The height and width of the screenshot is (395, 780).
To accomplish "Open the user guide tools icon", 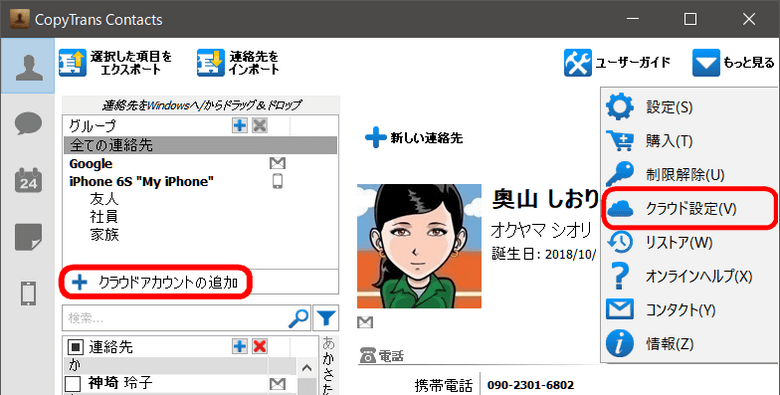I will tap(578, 63).
